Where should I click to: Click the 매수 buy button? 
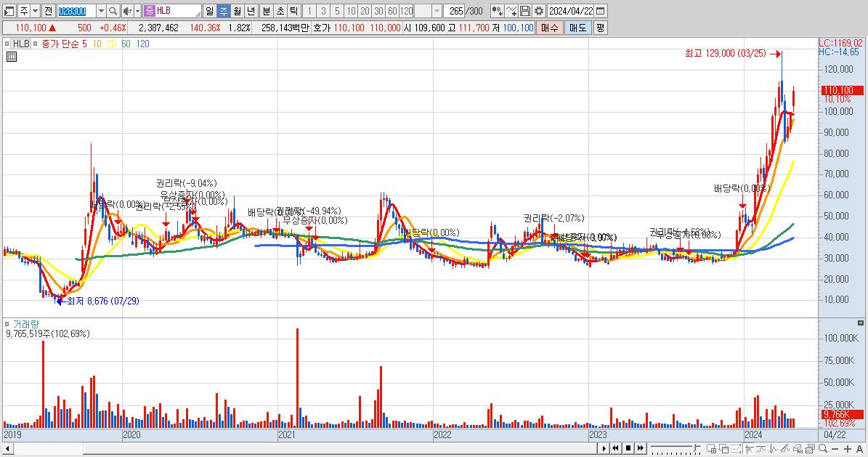pyautogui.click(x=550, y=28)
